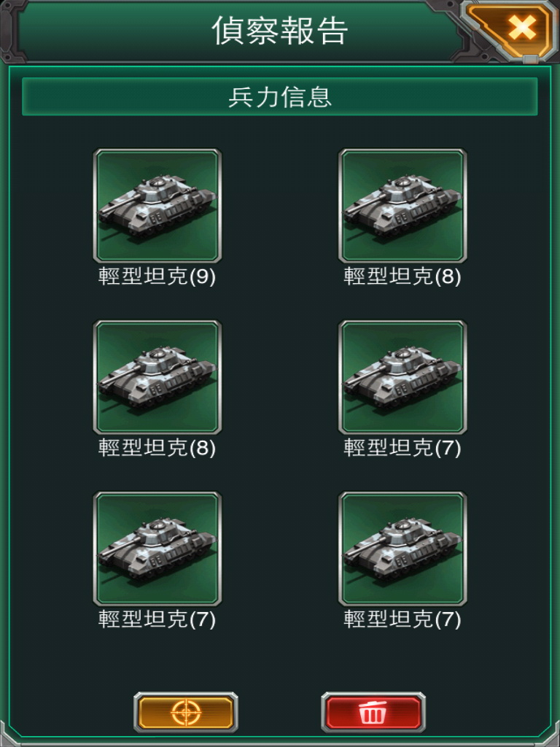Tap the orange crosshair attack button
Viewport: 560px width, 747px height.
pos(186,712)
